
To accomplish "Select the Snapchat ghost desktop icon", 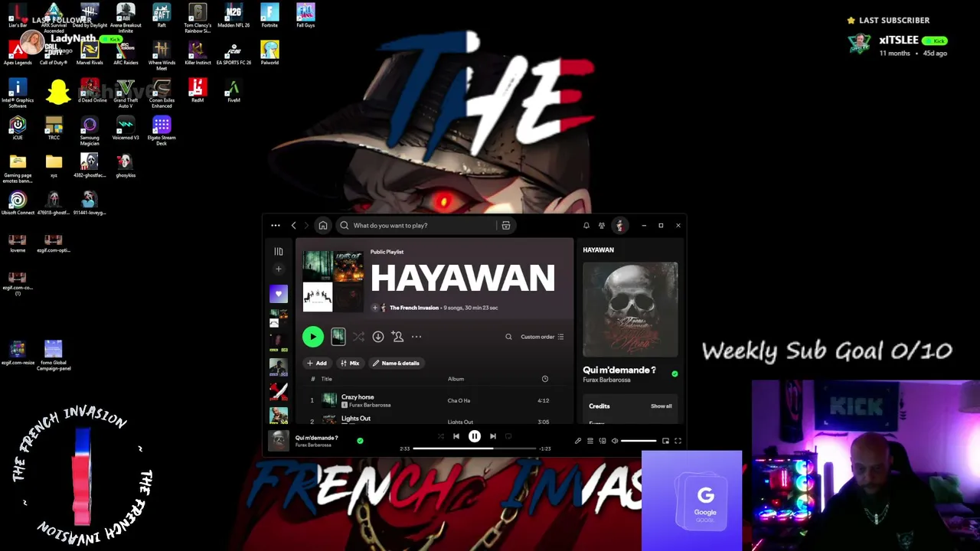I will click(x=58, y=91).
